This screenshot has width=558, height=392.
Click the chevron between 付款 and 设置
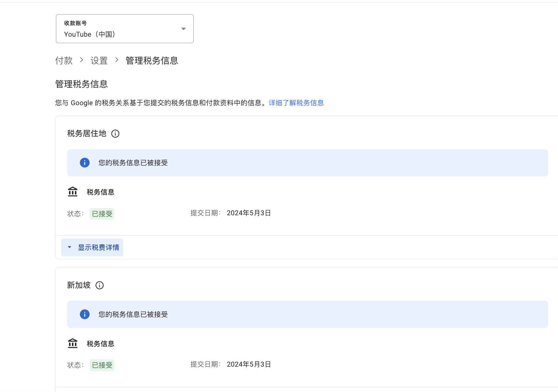click(81, 60)
